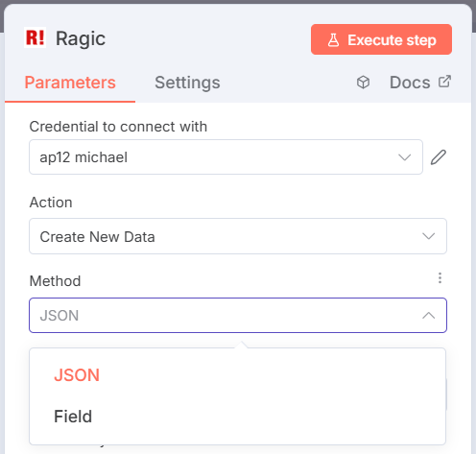Viewport: 476px width, 454px height.
Task: Collapse the Method list with the up chevron
Action: (x=428, y=316)
